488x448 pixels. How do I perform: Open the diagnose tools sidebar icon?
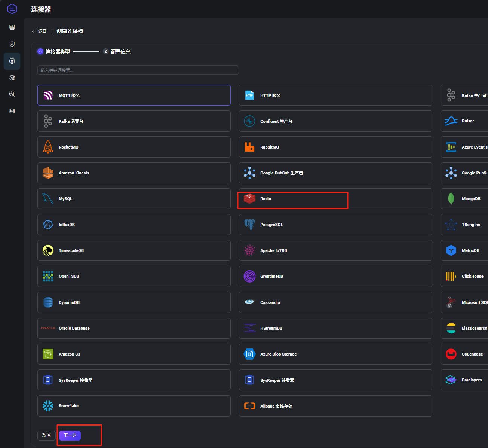pyautogui.click(x=12, y=94)
